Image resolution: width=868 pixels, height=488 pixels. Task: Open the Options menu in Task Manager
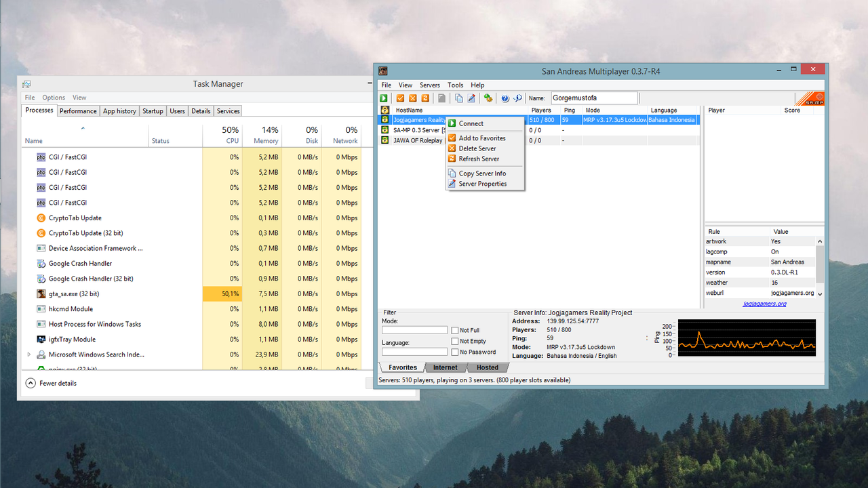pyautogui.click(x=54, y=98)
